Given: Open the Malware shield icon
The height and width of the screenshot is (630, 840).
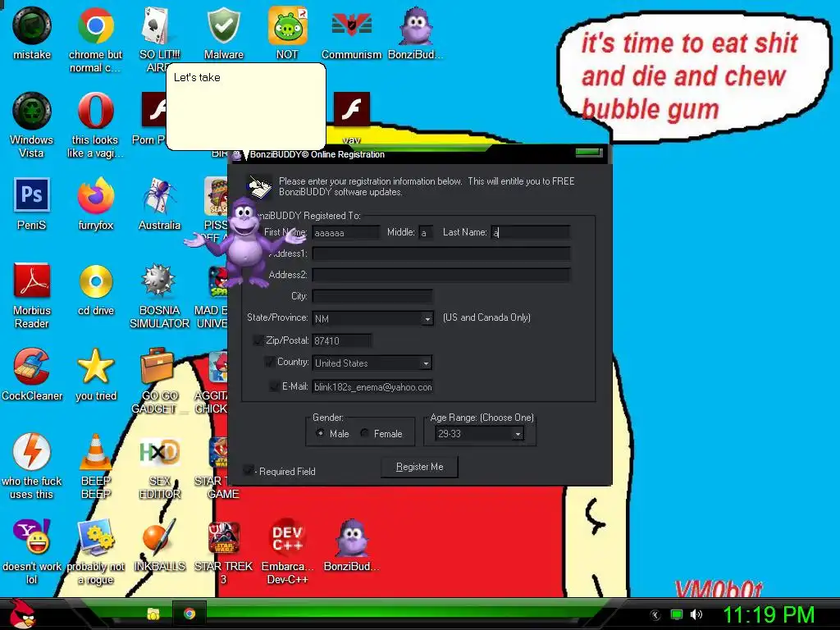Looking at the screenshot, I should pos(223,34).
